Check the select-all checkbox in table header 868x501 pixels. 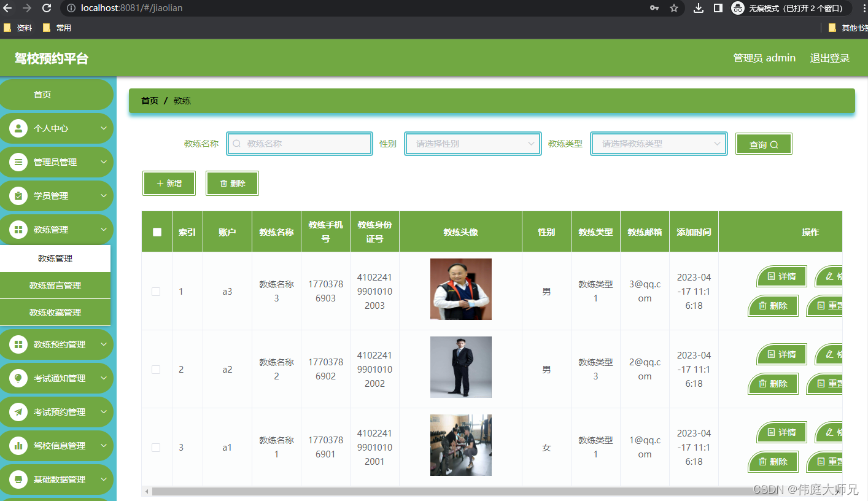pos(157,231)
